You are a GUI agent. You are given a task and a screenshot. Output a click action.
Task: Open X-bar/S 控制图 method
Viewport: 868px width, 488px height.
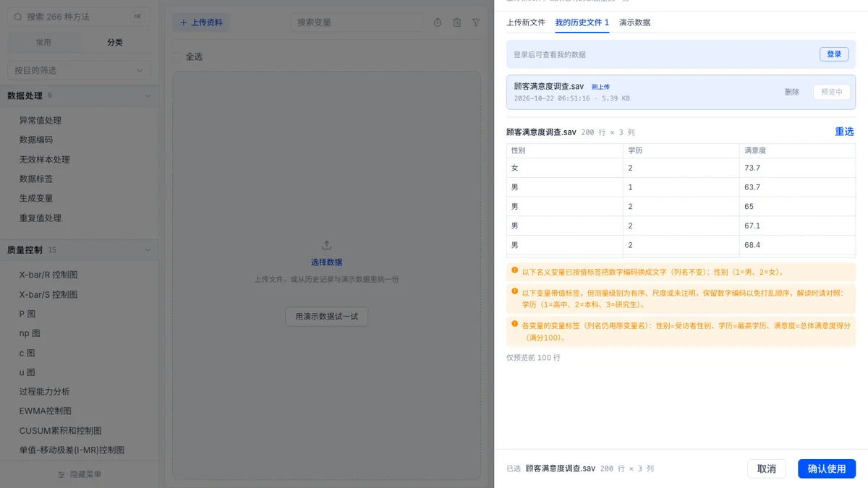(x=48, y=295)
